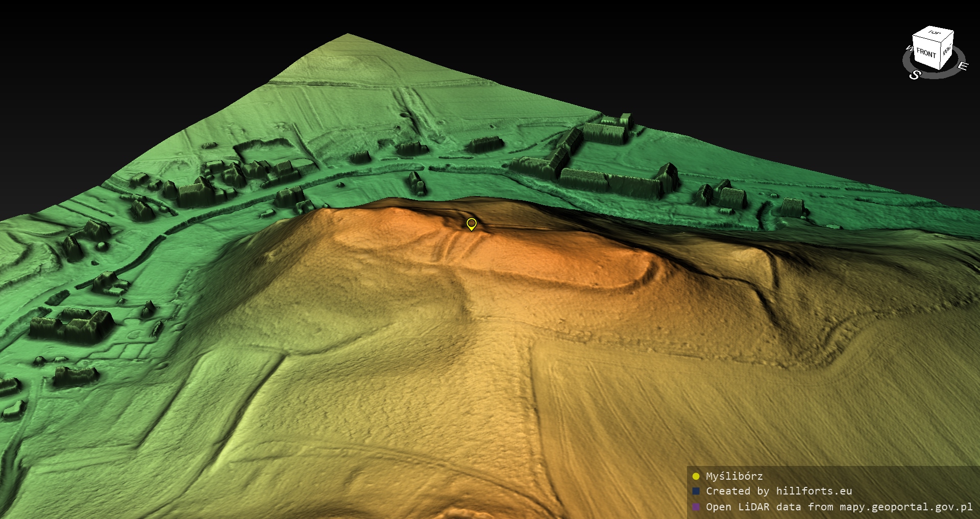Switch to top view via cube TOP face

point(934,33)
